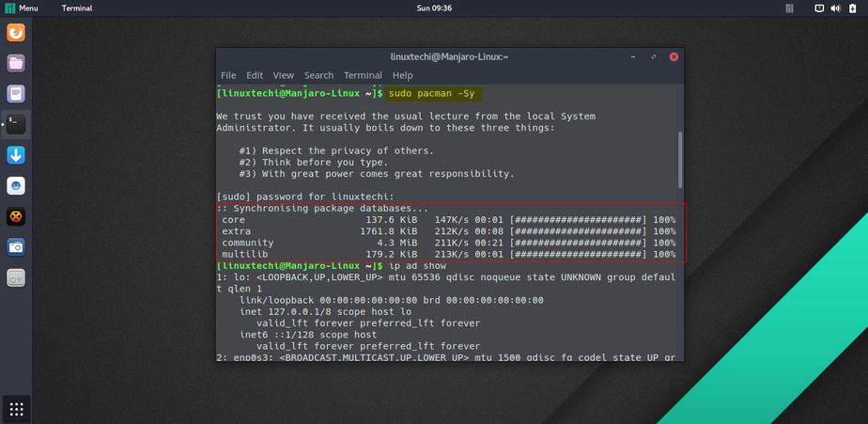
Task: Click ':: Synchronising package databases...' line
Action: click(x=322, y=209)
